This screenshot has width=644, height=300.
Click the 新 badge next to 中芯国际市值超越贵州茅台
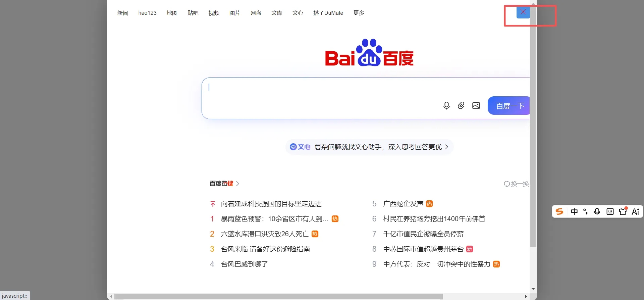click(470, 249)
